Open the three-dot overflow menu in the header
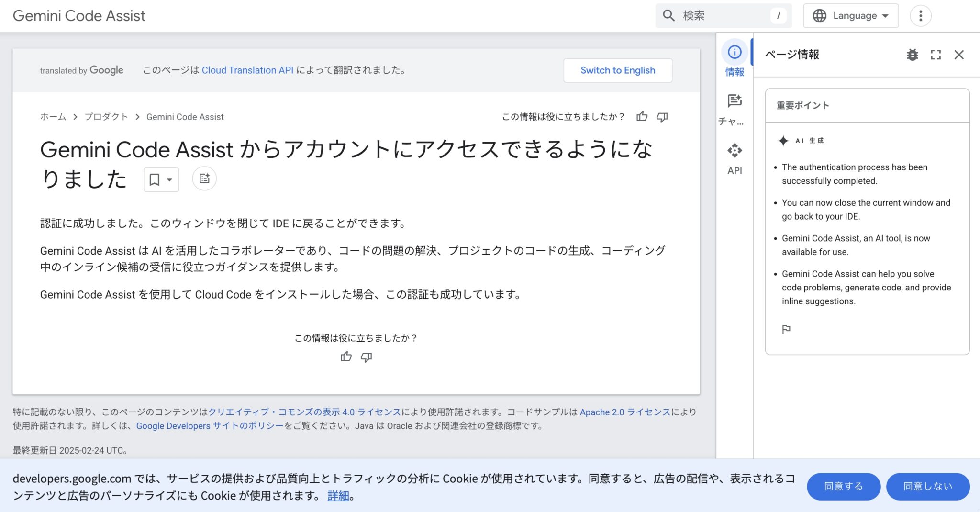 [920, 15]
